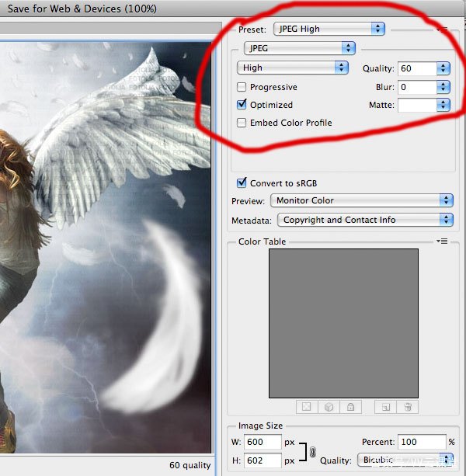Click the empty gray Color Table area

[343, 323]
